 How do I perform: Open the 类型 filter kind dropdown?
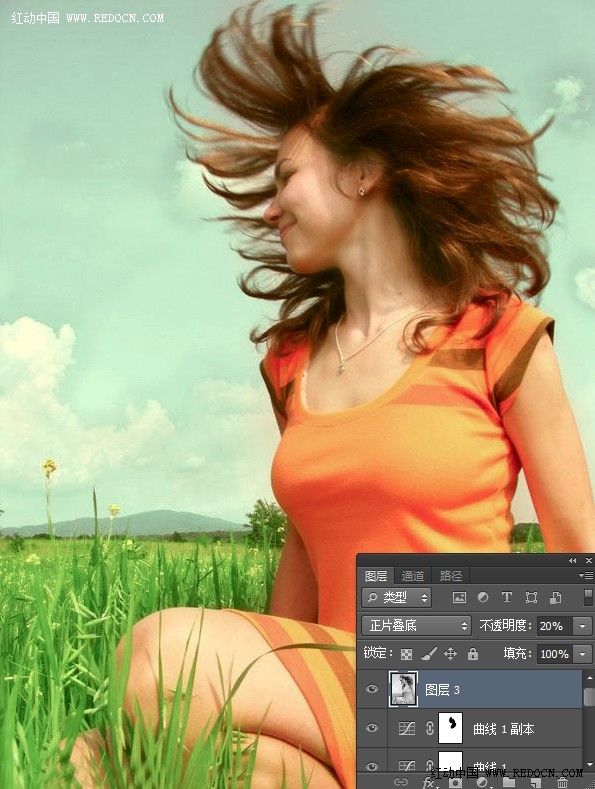pyautogui.click(x=397, y=597)
